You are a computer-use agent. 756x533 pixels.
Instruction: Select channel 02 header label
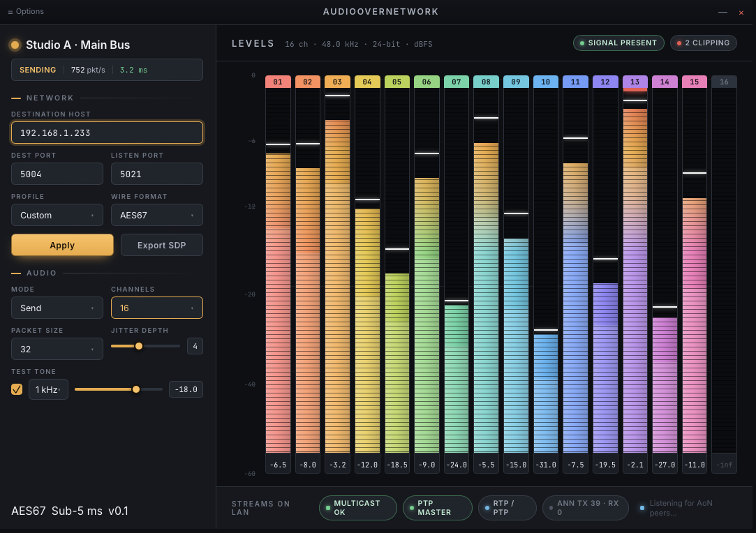pos(308,82)
